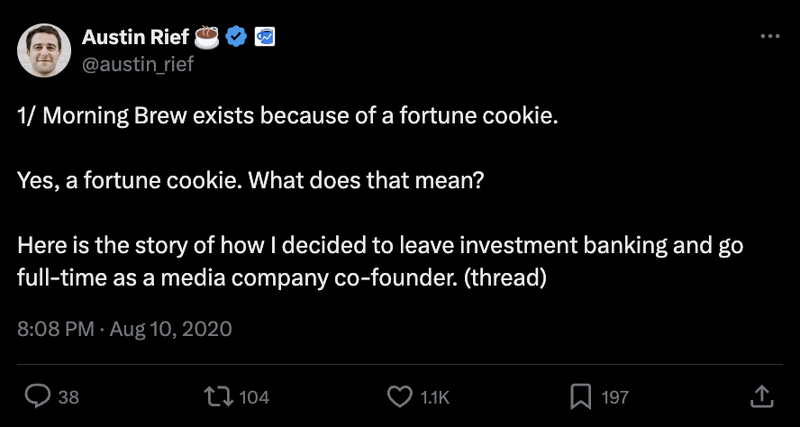Image resolution: width=800 pixels, height=427 pixels.
Task: Click the reply count 38
Action: pos(68,397)
